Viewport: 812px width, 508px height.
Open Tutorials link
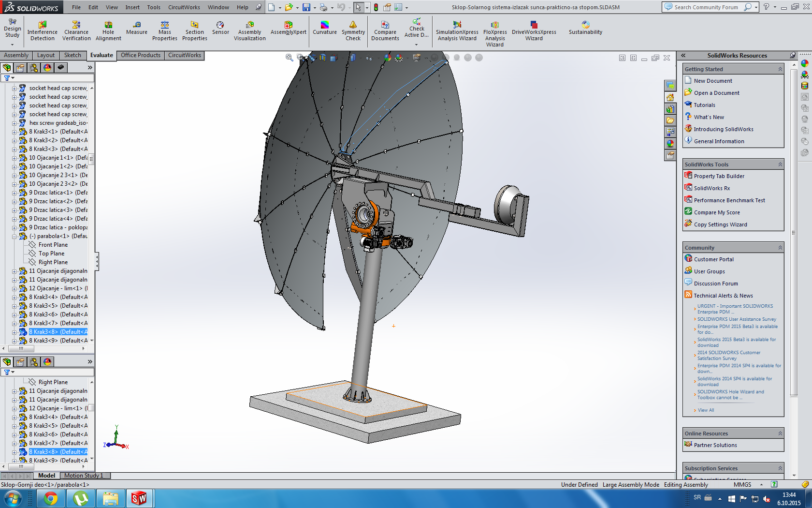click(705, 105)
